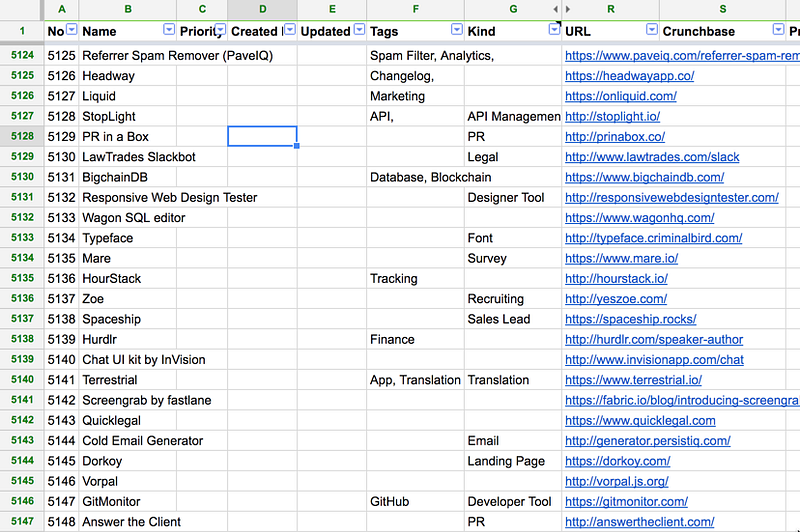
Task: Select the 'Landing Page' kind cell
Action: coord(513,461)
